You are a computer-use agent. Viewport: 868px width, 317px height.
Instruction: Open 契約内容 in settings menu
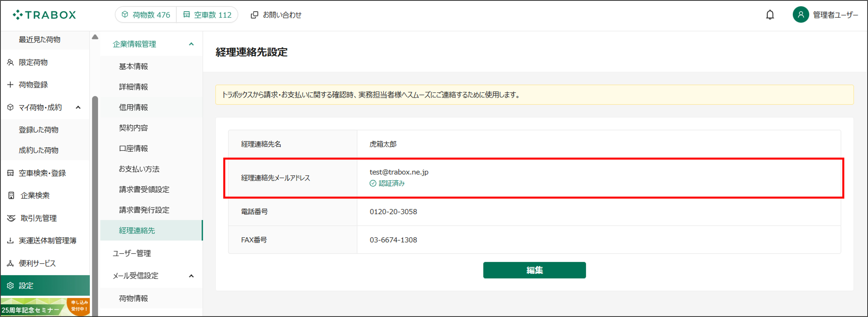coord(151,128)
